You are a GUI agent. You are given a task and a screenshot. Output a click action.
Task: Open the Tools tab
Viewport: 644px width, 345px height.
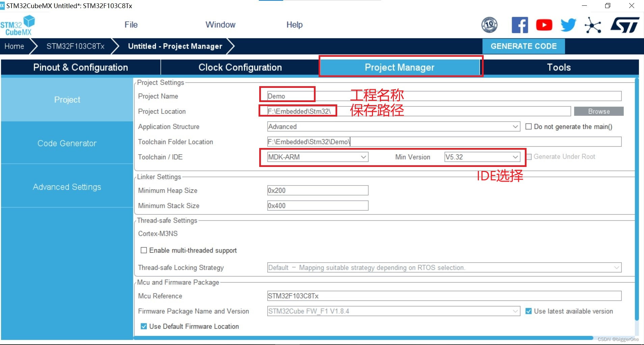click(x=559, y=67)
